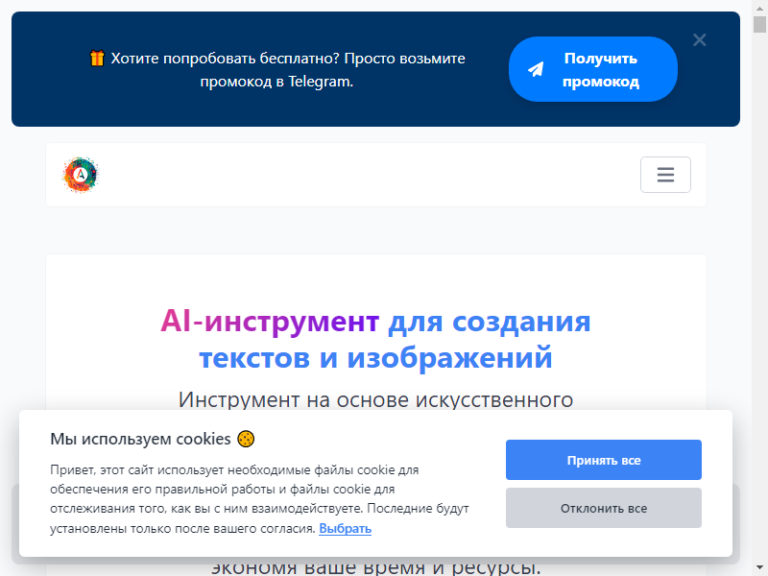Viewport: 768px width, 576px height.
Task: Click the Мы используем cookies title
Action: (140, 439)
